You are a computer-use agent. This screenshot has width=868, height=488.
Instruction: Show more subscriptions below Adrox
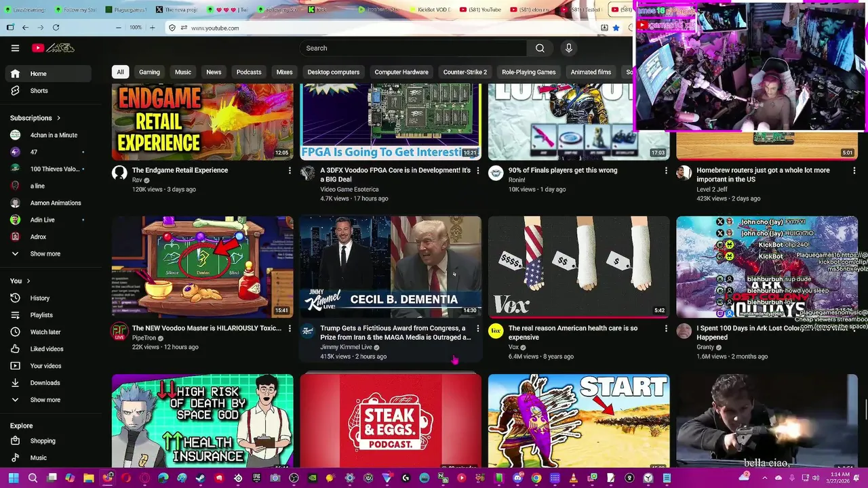point(47,254)
